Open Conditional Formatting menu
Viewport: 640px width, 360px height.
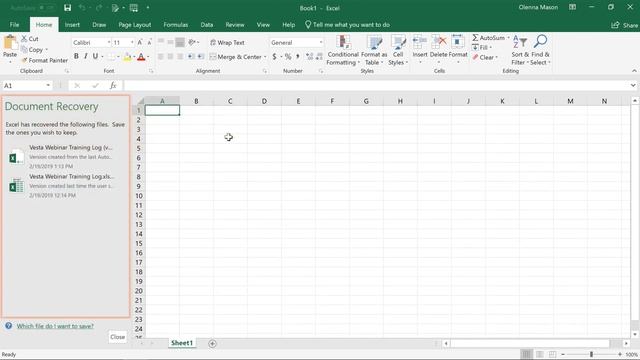343,50
